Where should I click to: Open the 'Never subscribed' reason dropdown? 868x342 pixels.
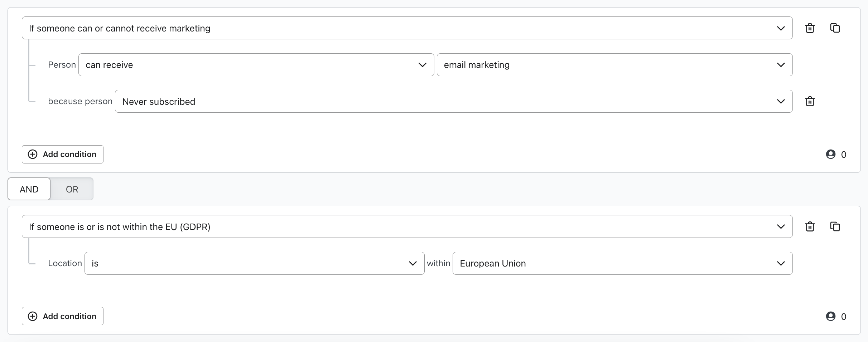coord(453,102)
